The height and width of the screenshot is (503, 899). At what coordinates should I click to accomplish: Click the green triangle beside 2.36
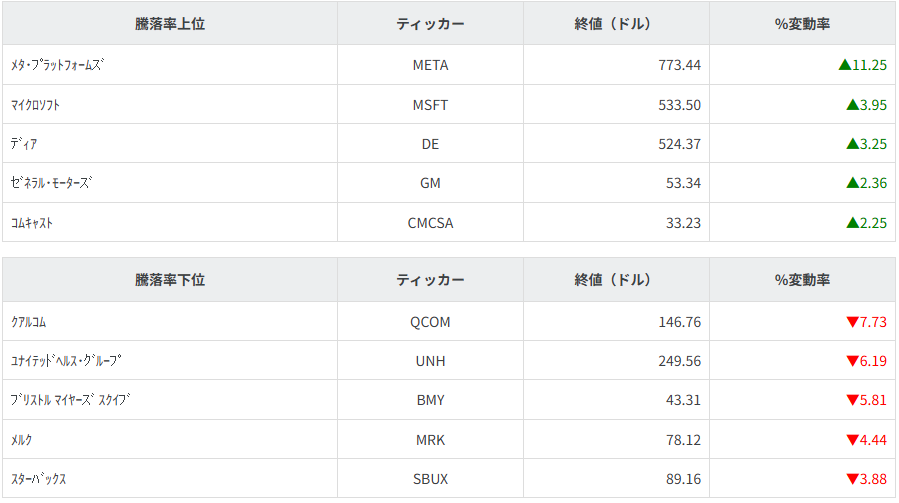(852, 183)
